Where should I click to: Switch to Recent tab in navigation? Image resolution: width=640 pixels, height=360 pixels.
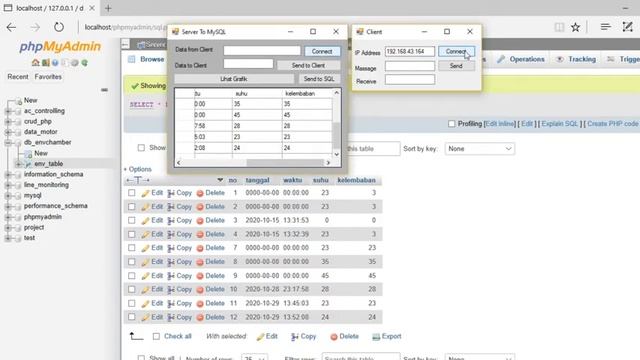tap(18, 77)
